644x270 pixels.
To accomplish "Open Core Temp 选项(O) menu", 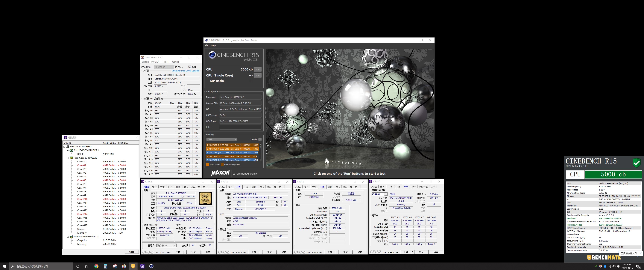I will (155, 62).
